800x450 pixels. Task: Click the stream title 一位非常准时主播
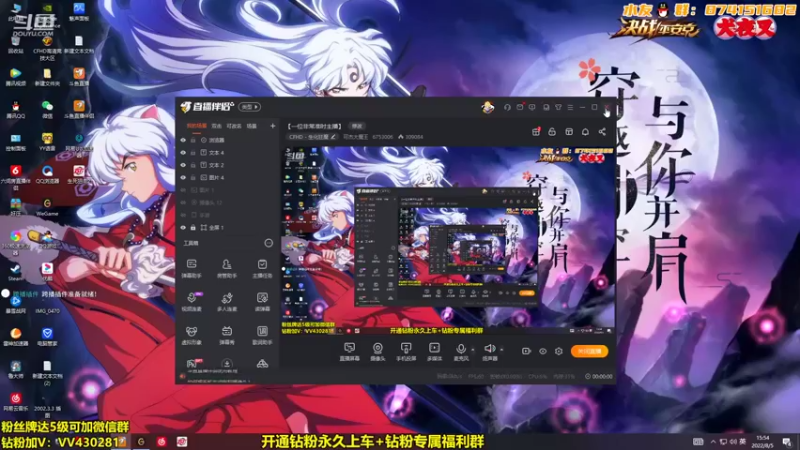click(x=315, y=126)
